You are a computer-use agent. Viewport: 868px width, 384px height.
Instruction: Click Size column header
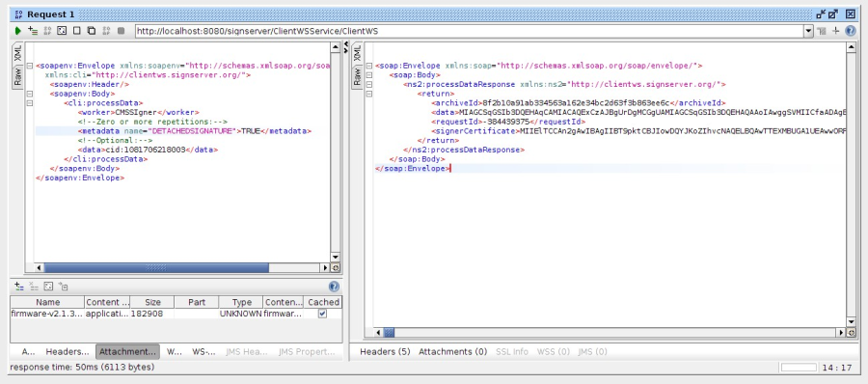click(x=151, y=302)
